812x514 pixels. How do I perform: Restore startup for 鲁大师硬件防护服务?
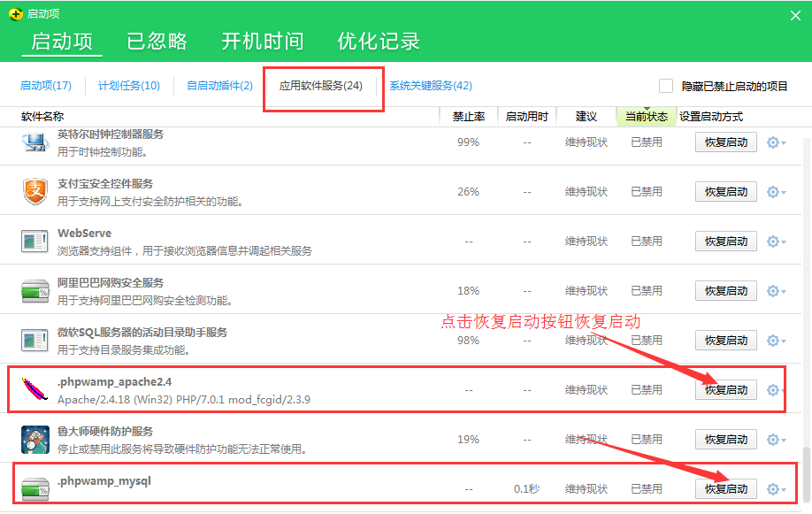tap(726, 440)
